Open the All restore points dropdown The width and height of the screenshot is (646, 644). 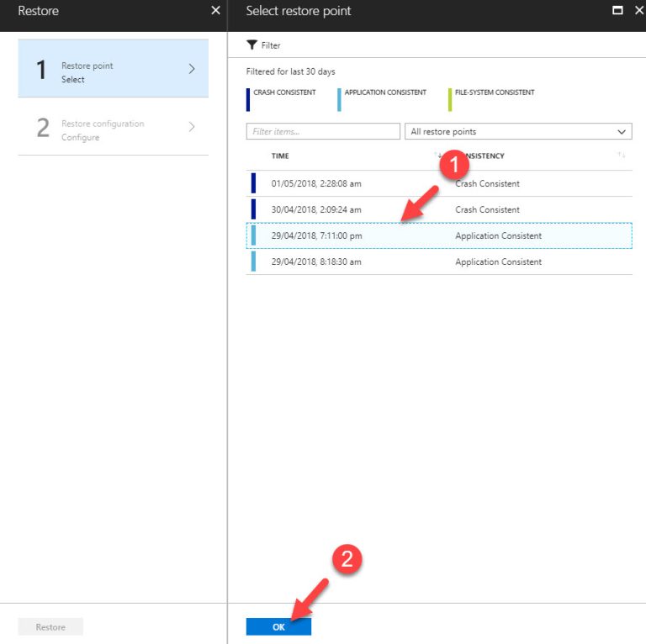click(x=518, y=132)
